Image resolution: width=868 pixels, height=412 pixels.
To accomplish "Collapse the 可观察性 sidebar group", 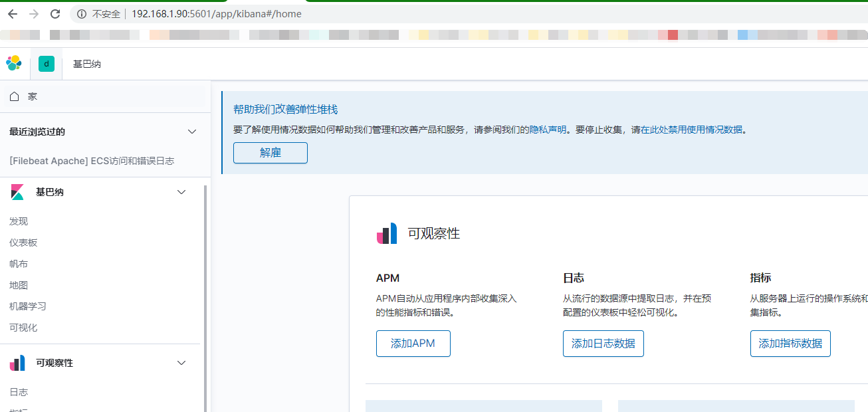I will pyautogui.click(x=181, y=363).
